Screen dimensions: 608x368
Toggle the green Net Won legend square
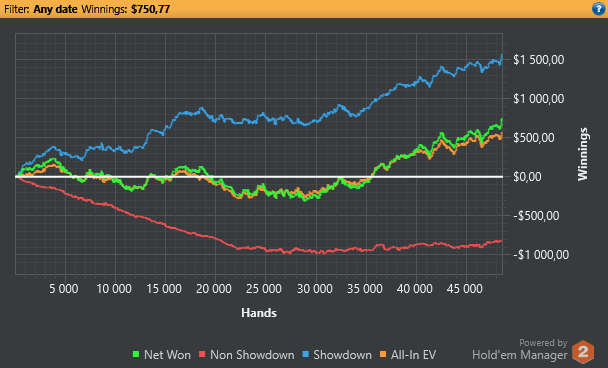click(x=136, y=354)
